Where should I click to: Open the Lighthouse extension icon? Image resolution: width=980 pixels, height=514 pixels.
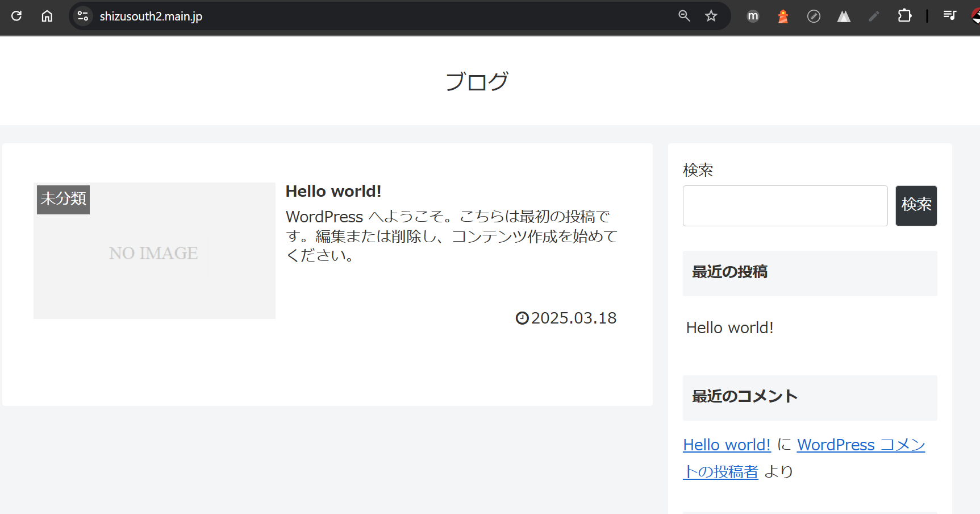tap(783, 16)
